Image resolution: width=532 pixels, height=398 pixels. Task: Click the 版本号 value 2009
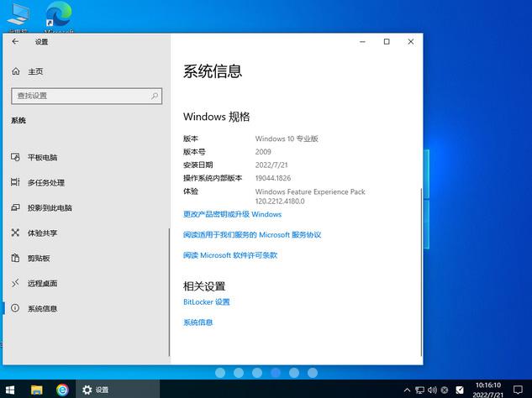point(263,152)
